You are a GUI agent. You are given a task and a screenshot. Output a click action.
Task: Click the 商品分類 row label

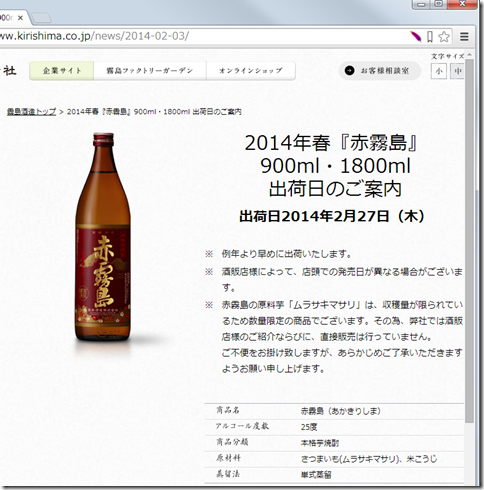tap(232, 442)
